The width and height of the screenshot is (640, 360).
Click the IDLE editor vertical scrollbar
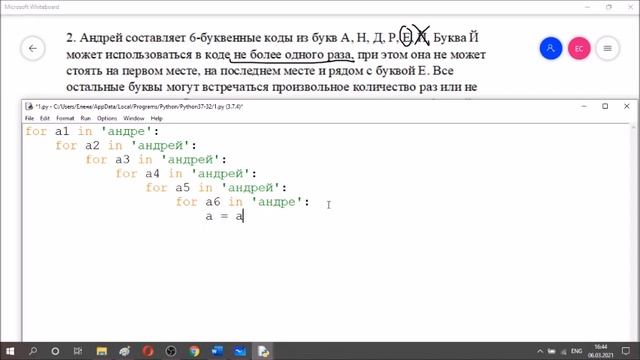tap(633, 233)
